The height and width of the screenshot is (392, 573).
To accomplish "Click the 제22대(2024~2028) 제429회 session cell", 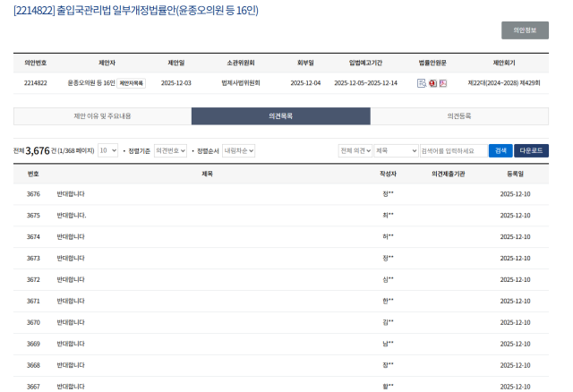I will pyautogui.click(x=504, y=83).
